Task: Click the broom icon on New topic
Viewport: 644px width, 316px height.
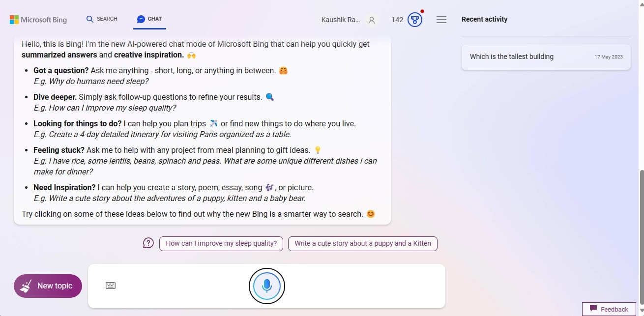Action: click(26, 286)
